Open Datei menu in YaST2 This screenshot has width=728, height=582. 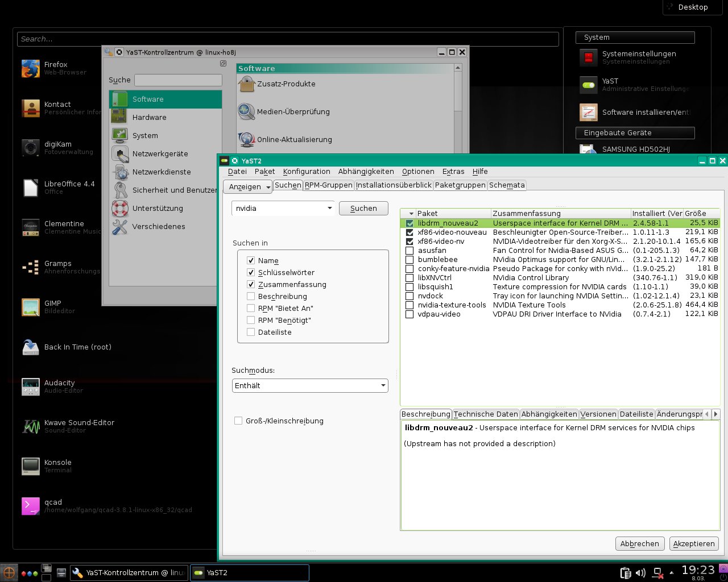237,171
